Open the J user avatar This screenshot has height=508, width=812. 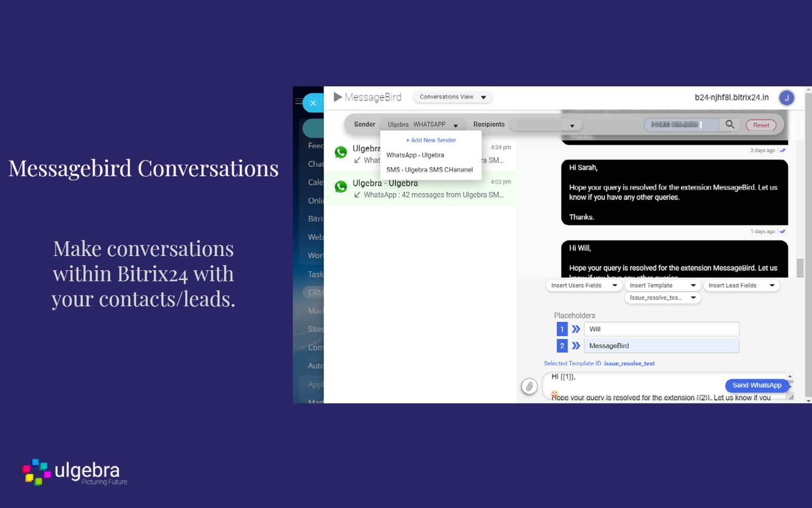click(x=787, y=98)
